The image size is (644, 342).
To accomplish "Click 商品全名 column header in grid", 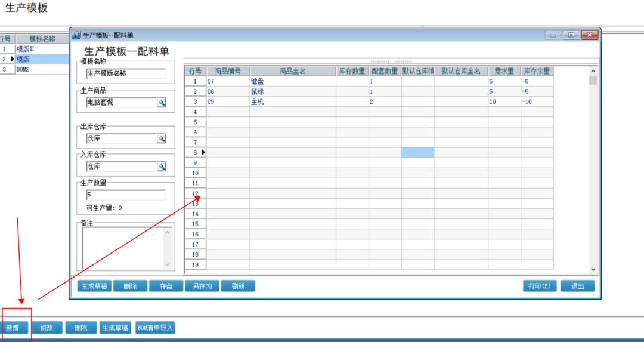I will pos(292,71).
